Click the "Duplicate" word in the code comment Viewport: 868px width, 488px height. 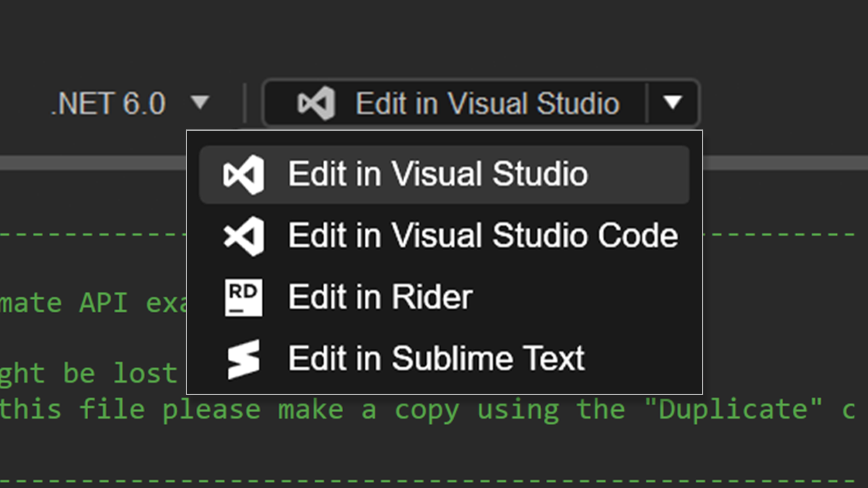(x=733, y=409)
